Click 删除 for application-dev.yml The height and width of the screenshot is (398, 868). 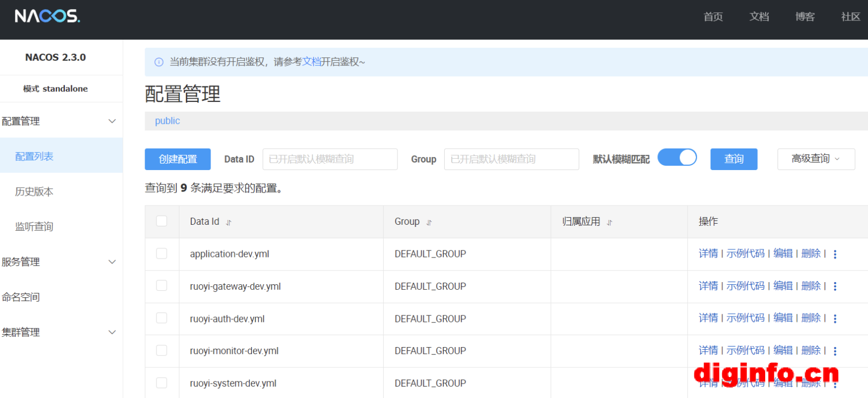tap(811, 253)
